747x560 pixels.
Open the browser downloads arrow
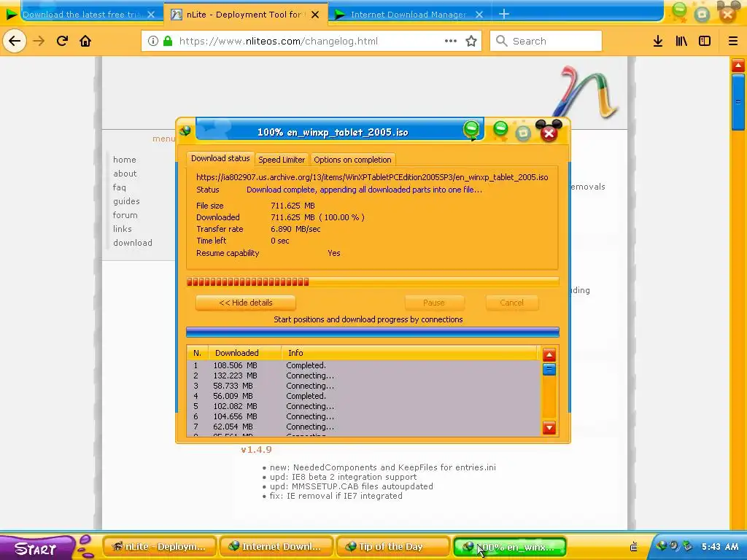click(x=658, y=41)
